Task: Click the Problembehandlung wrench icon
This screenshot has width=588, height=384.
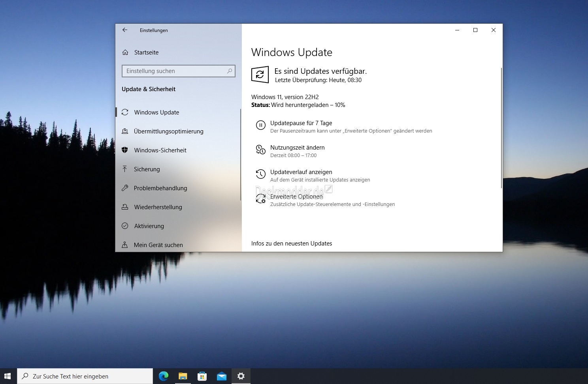Action: pyautogui.click(x=125, y=188)
